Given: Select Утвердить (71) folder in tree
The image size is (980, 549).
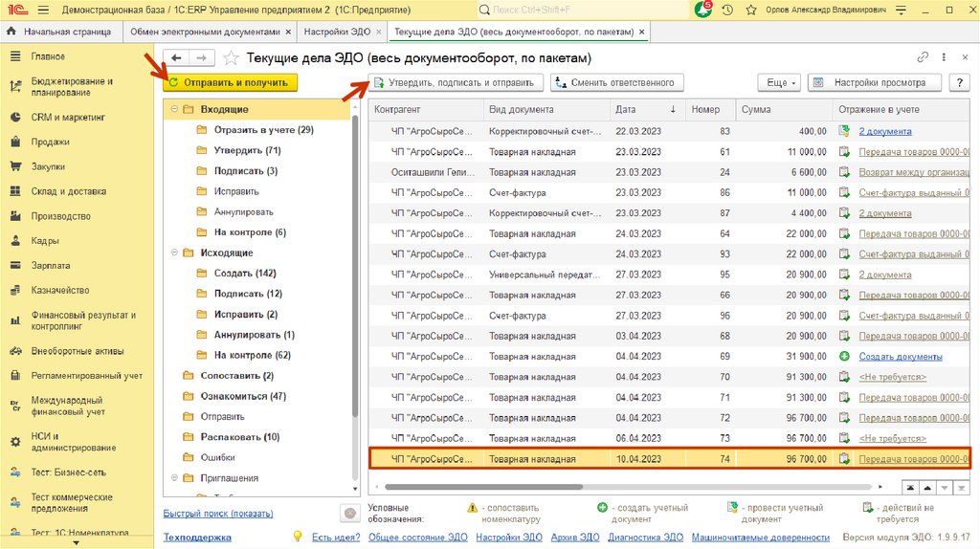Looking at the screenshot, I should tap(246, 150).
